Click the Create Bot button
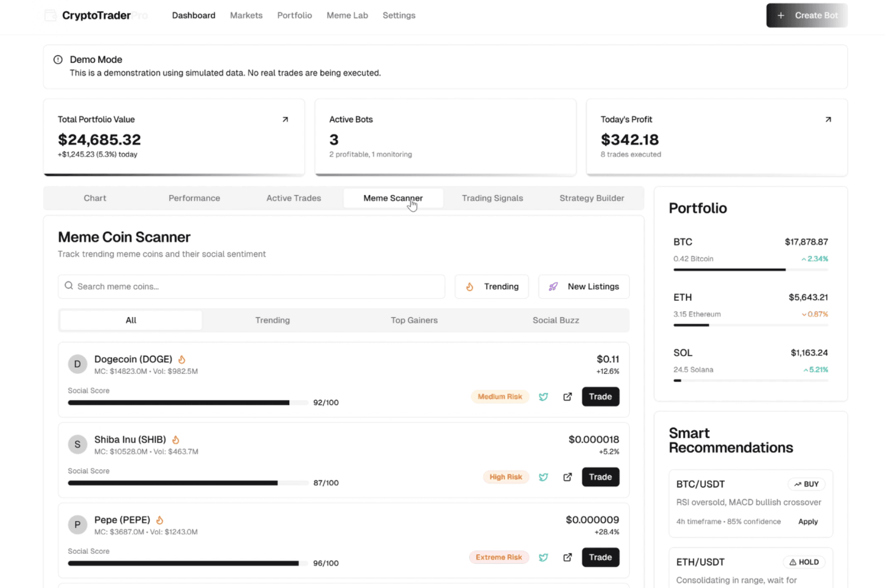This screenshot has width=885, height=588. click(807, 15)
